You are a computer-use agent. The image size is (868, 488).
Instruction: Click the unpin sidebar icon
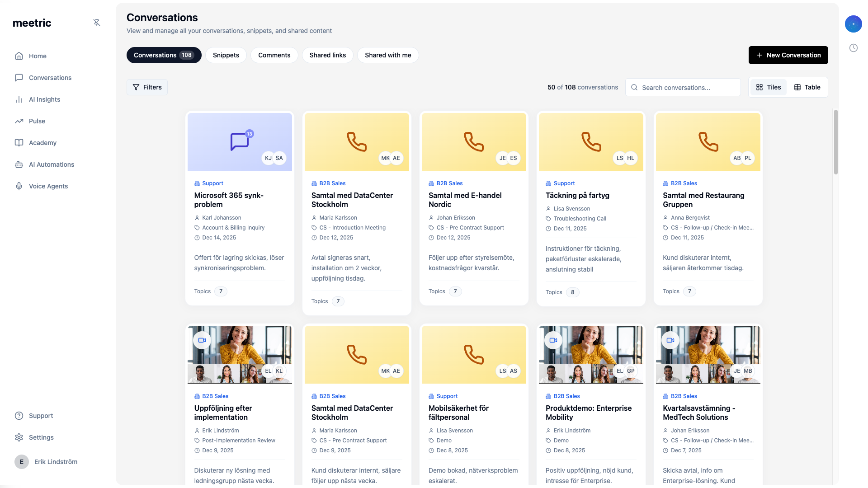click(97, 23)
